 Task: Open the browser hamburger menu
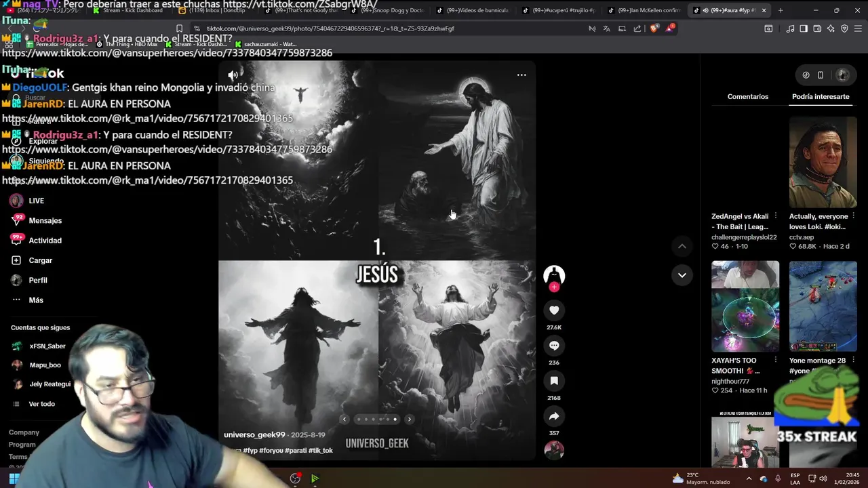point(859,28)
